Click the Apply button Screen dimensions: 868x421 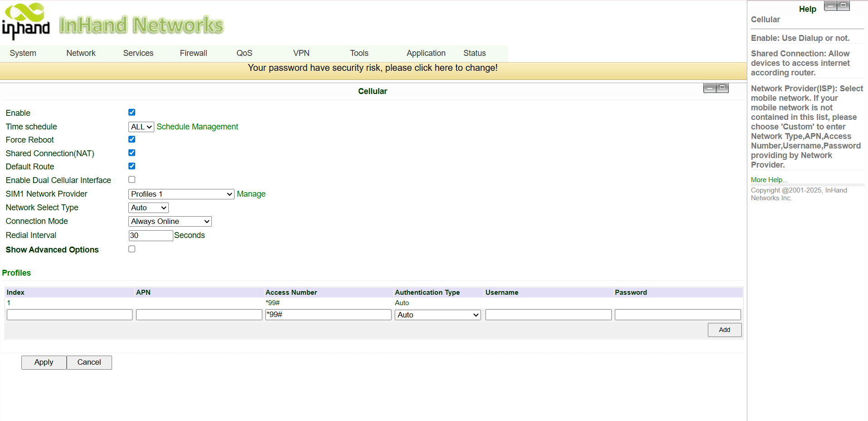44,362
